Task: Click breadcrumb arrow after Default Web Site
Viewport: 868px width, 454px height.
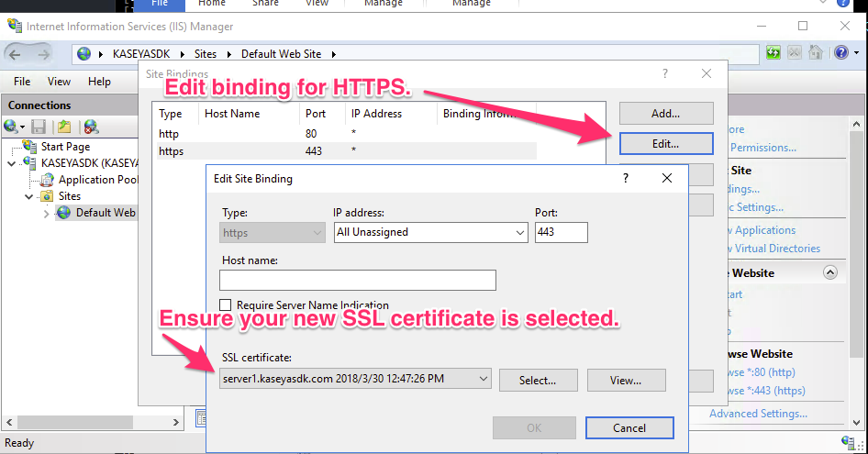Action: pos(333,54)
